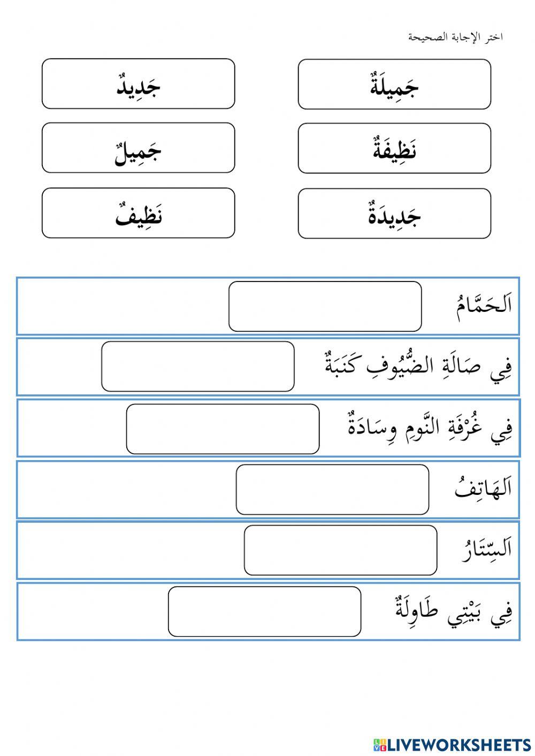The width and height of the screenshot is (535, 756).
Task: Select the word box جَمِيلَةٌ
Action: pos(394,85)
